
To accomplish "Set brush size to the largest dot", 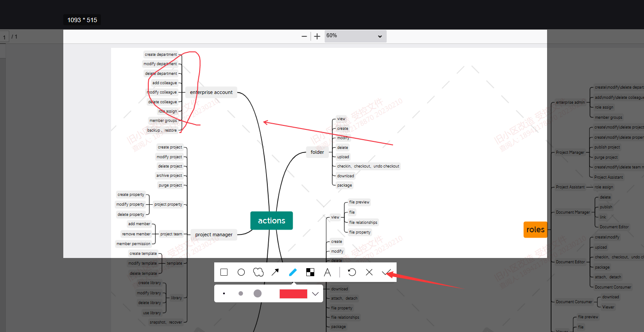I will tap(258, 293).
